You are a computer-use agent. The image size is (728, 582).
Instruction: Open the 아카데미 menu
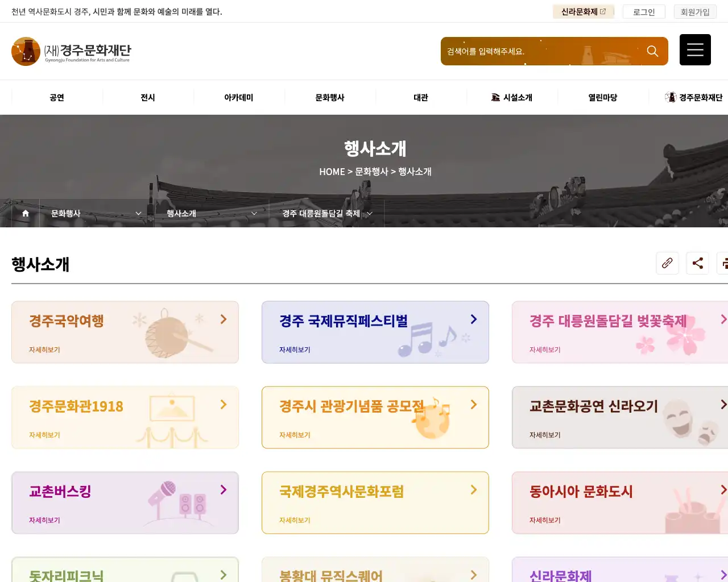click(238, 97)
